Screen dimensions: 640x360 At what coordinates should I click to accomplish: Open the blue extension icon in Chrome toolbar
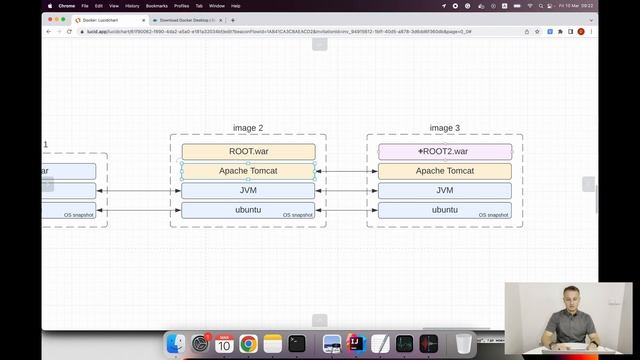pyautogui.click(x=550, y=31)
